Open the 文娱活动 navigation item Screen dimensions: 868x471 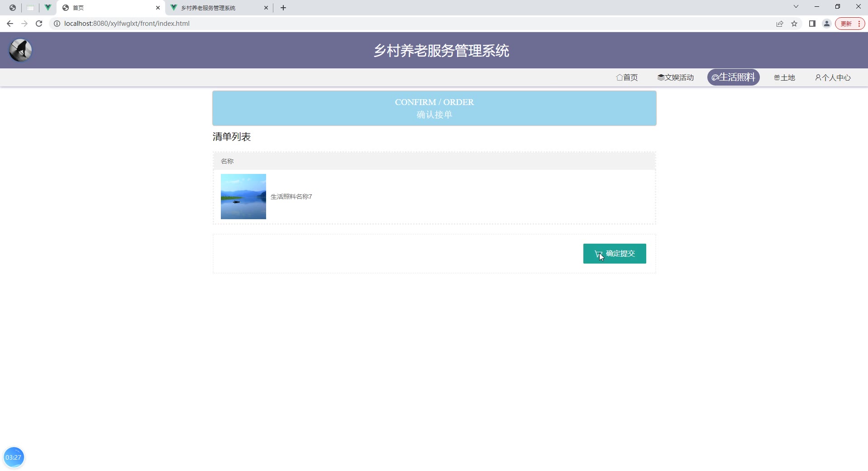[675, 77]
